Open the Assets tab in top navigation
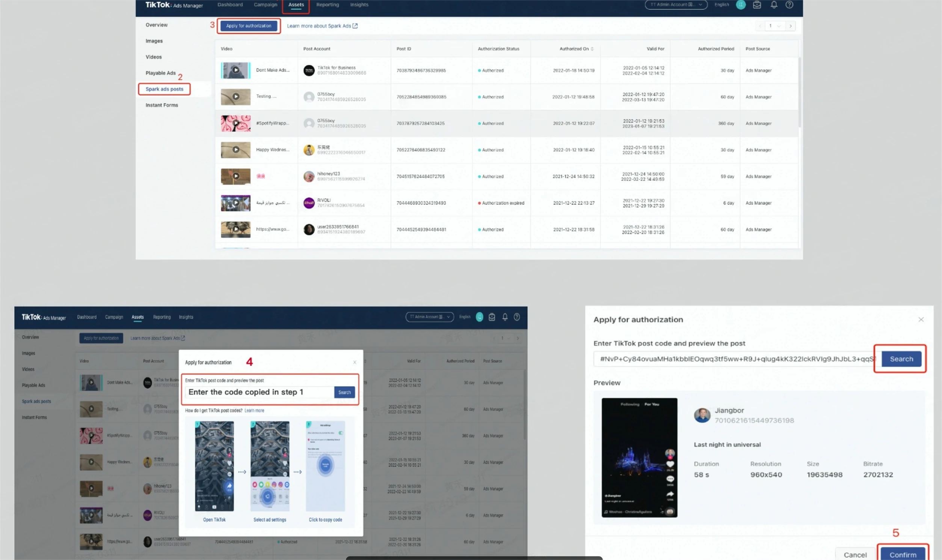Viewport: 942px width, 560px height. (296, 5)
